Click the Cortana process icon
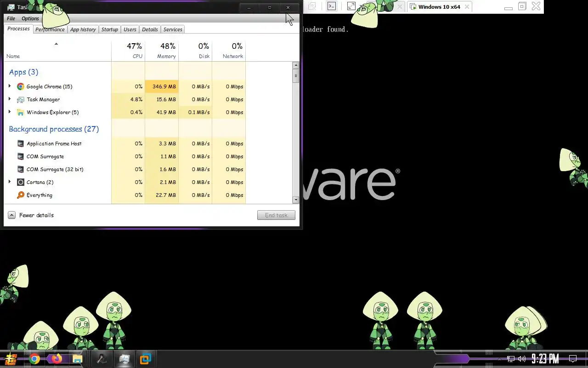The image size is (588, 368). (20, 182)
